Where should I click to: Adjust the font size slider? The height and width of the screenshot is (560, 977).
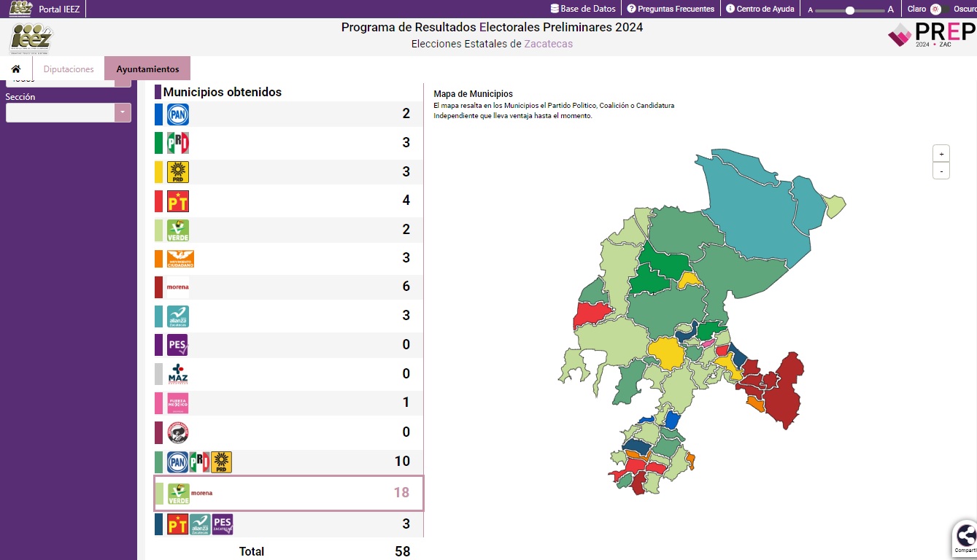[x=849, y=10]
